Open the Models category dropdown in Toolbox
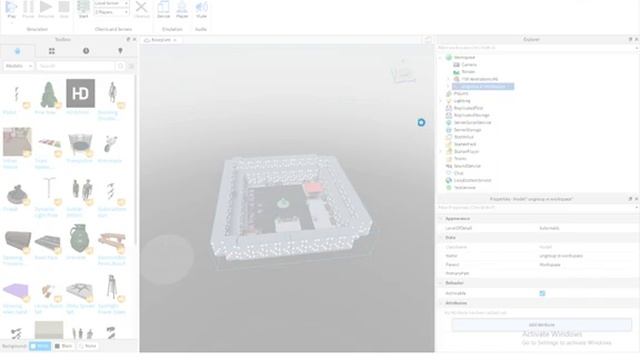Image resolution: width=640 pixels, height=360 pixels. 18,66
